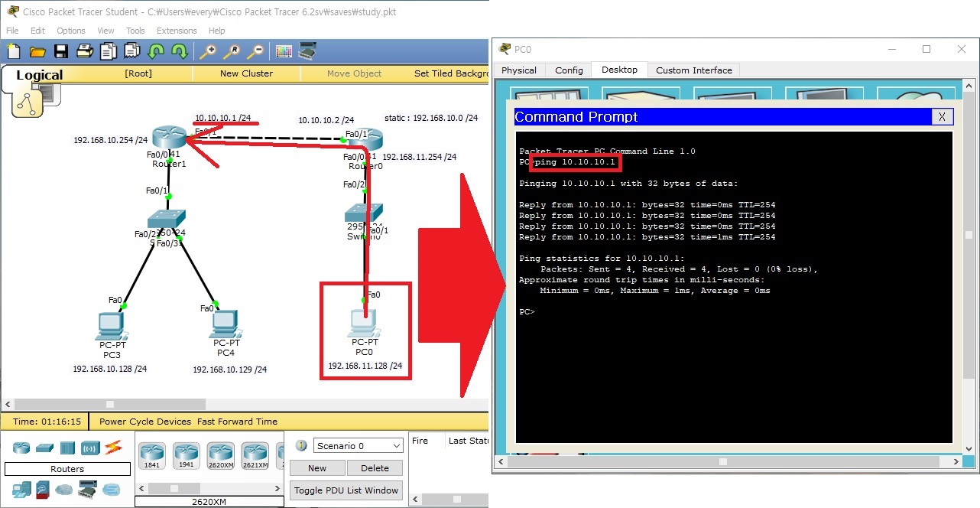Image resolution: width=980 pixels, height=508 pixels.
Task: Select the Routers device category icon
Action: pyautogui.click(x=21, y=448)
